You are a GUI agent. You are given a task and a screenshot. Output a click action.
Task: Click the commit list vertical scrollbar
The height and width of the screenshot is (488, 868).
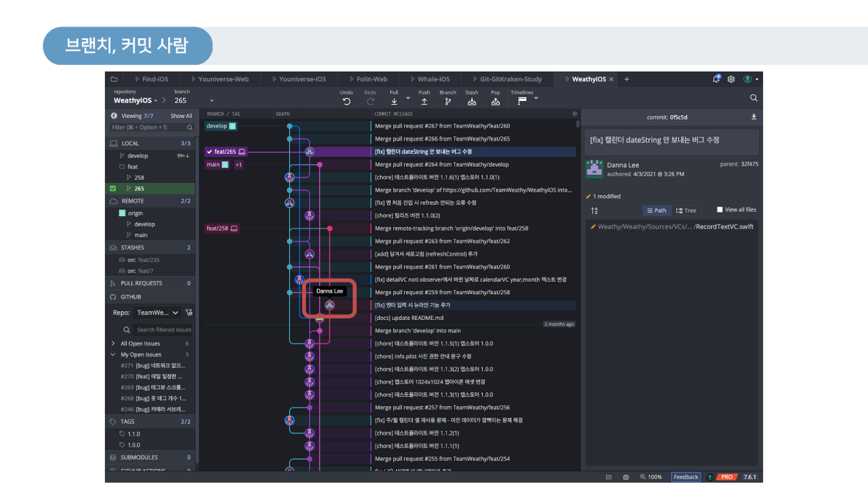coord(578,124)
